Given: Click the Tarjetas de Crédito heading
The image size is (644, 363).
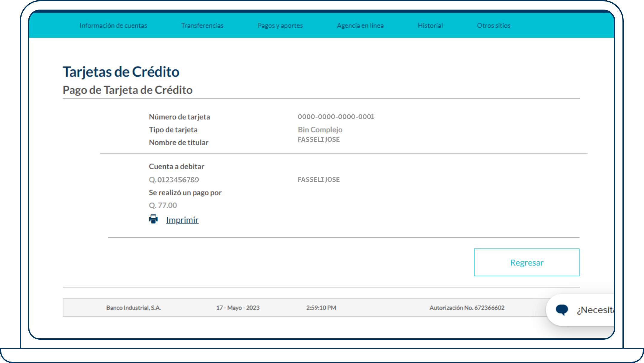Looking at the screenshot, I should pos(121,72).
